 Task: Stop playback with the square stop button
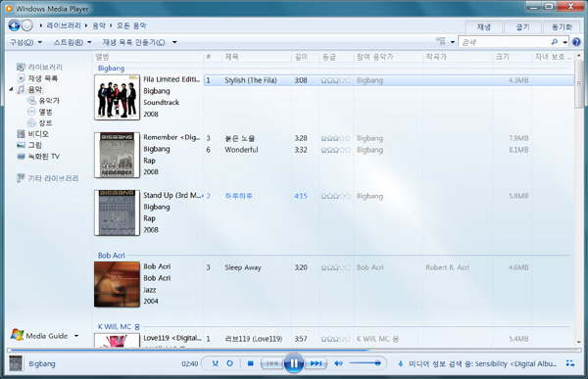(x=251, y=363)
